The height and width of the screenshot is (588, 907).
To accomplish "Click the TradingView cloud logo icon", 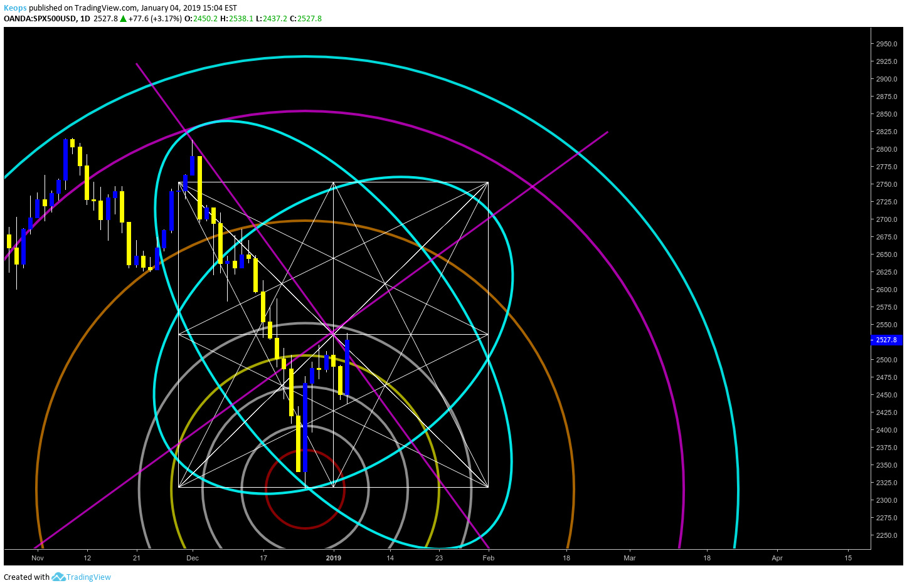I will 58,577.
